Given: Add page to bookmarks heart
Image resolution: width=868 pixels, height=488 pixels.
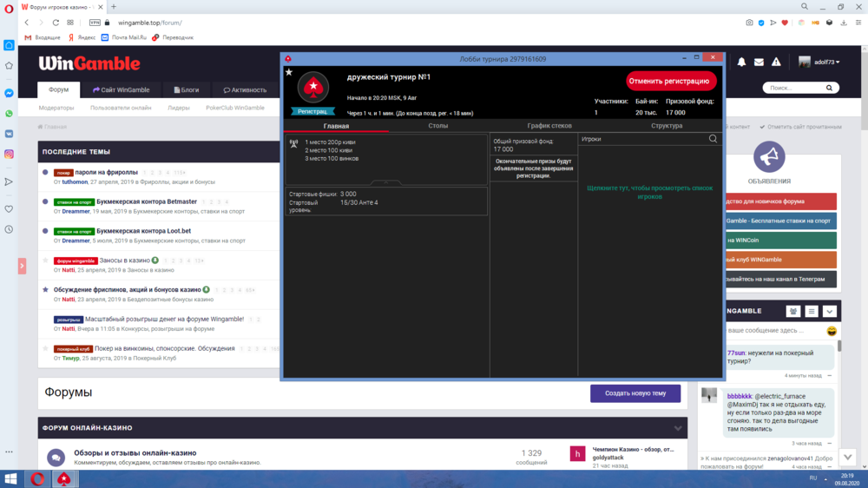Looking at the screenshot, I should 785,23.
